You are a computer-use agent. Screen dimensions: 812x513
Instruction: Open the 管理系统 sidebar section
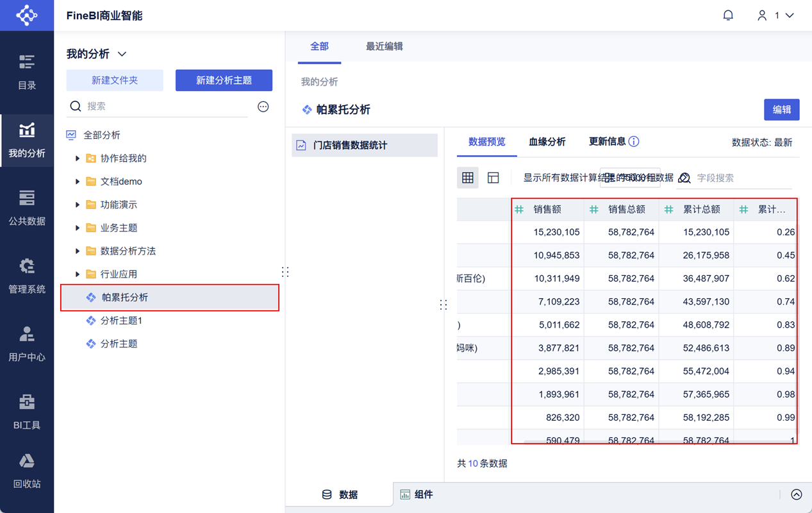pyautogui.click(x=27, y=271)
